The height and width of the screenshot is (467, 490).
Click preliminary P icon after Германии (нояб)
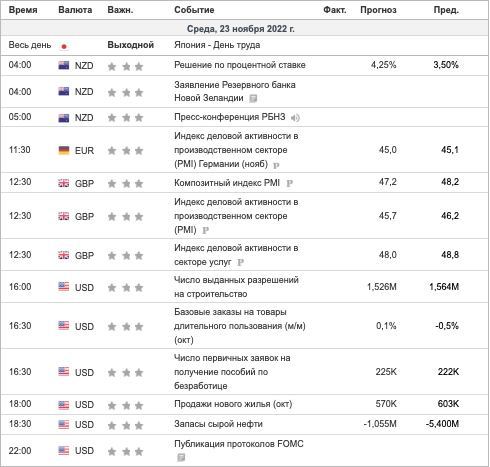pyautogui.click(x=276, y=165)
